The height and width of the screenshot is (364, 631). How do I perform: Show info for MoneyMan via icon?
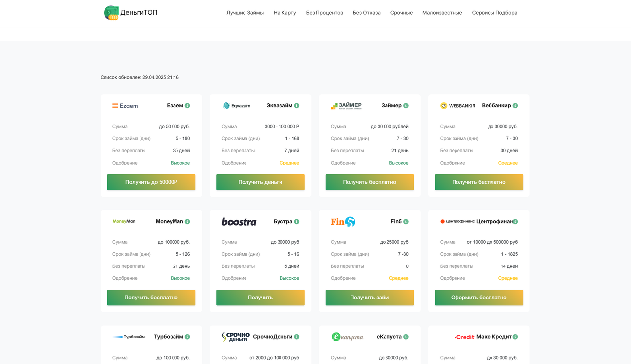coord(187,222)
